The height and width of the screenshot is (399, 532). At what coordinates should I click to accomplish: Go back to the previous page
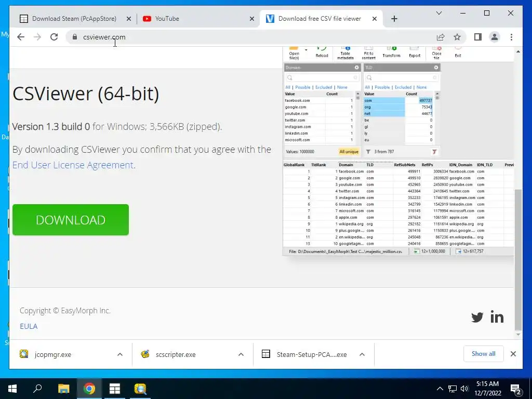pyautogui.click(x=21, y=37)
